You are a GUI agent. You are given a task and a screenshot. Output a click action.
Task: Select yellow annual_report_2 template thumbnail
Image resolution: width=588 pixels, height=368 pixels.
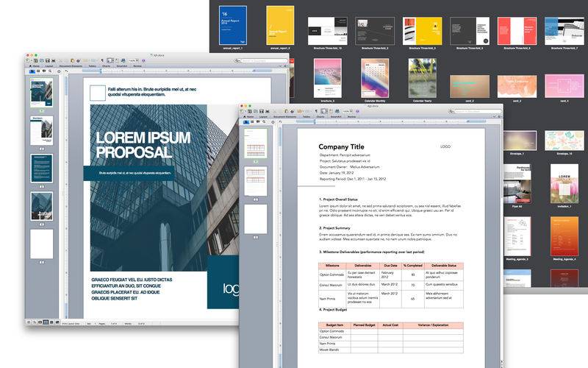point(280,26)
